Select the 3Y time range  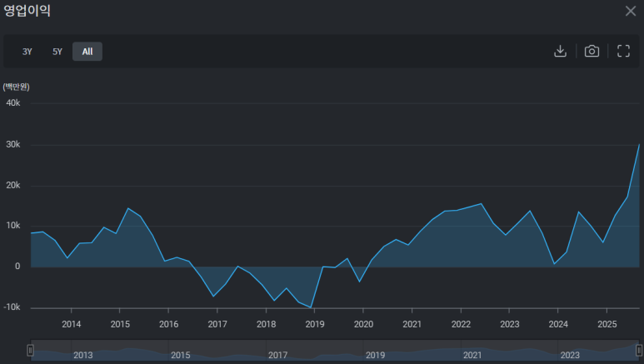[27, 52]
